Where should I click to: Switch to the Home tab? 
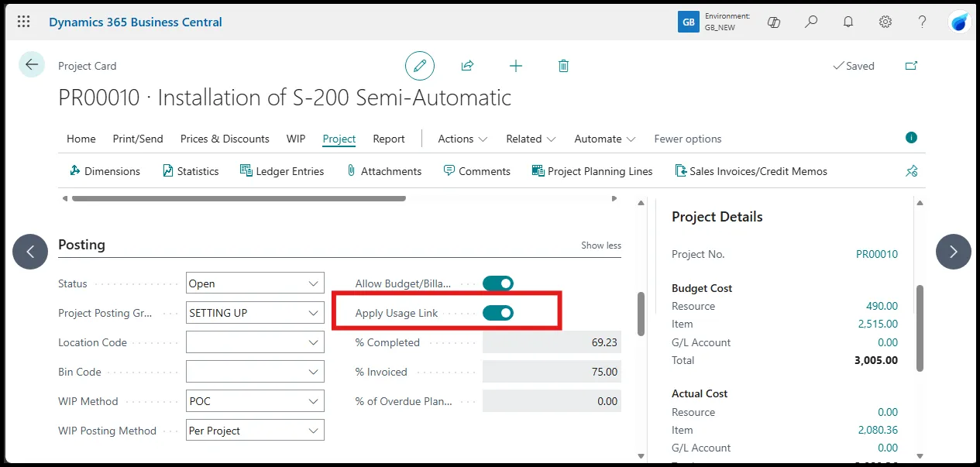(81, 139)
